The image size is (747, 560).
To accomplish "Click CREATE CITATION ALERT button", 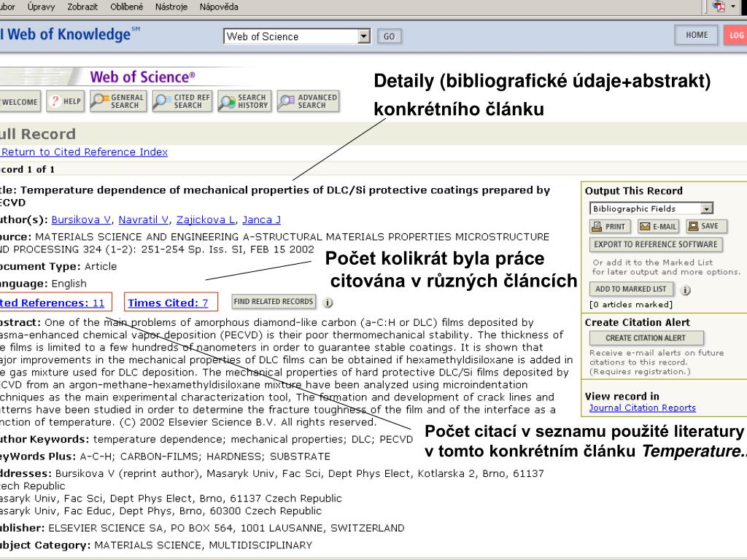I will coord(646,338).
